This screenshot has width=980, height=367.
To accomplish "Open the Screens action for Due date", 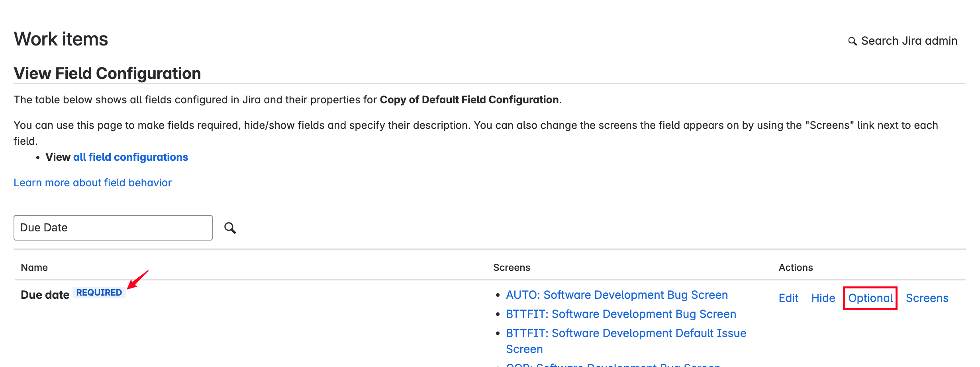I will [927, 298].
